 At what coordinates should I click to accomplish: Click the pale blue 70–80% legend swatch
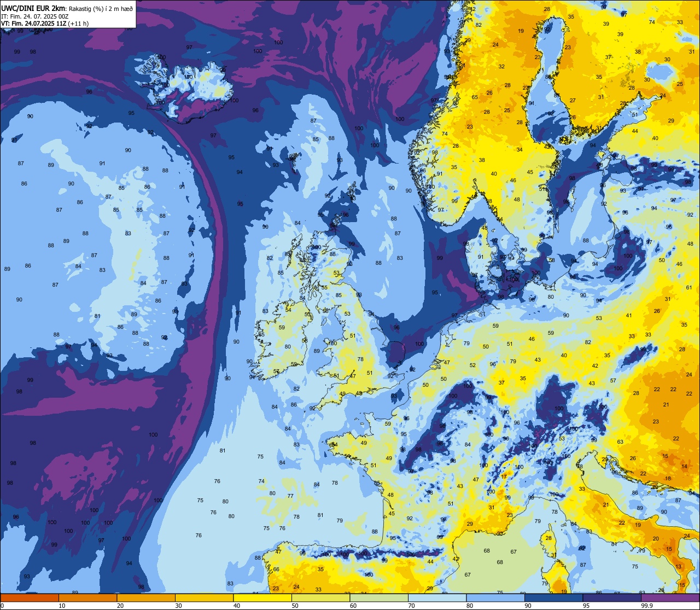tap(437, 597)
